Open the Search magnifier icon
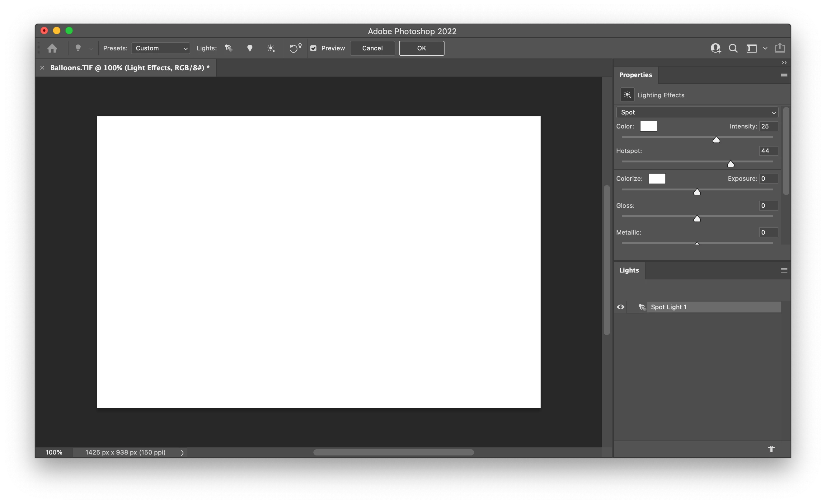The width and height of the screenshot is (826, 504). click(733, 48)
